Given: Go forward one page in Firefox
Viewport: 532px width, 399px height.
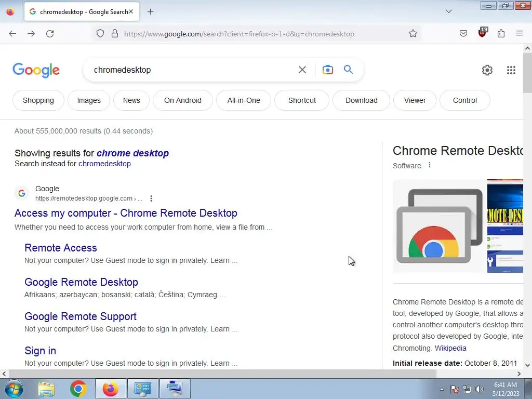Looking at the screenshot, I should point(31,34).
